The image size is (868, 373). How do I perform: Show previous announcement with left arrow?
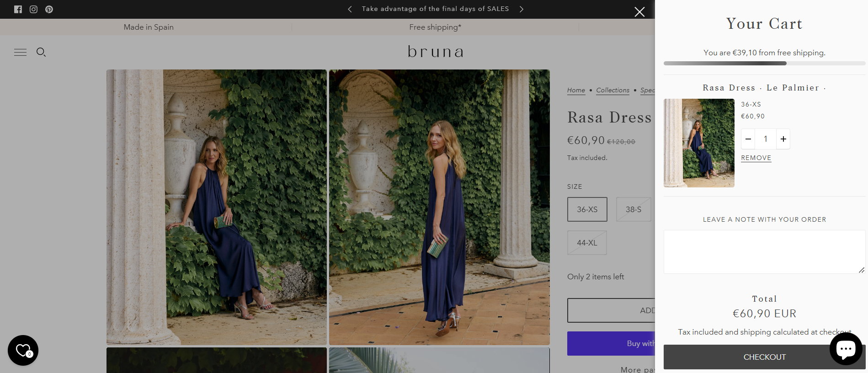[x=350, y=9]
